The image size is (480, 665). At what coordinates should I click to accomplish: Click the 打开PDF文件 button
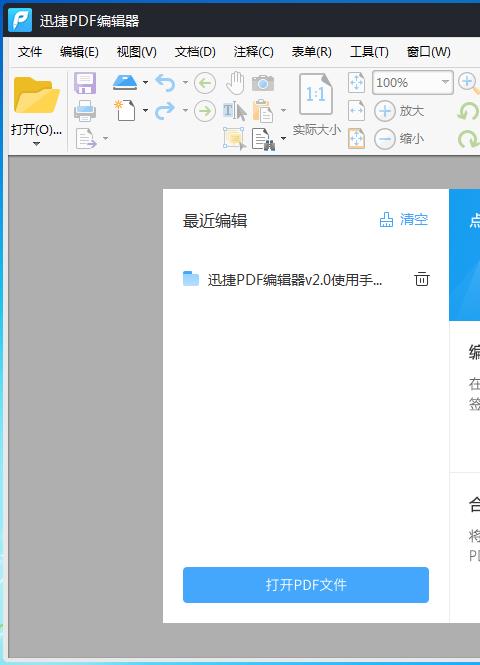coord(306,584)
